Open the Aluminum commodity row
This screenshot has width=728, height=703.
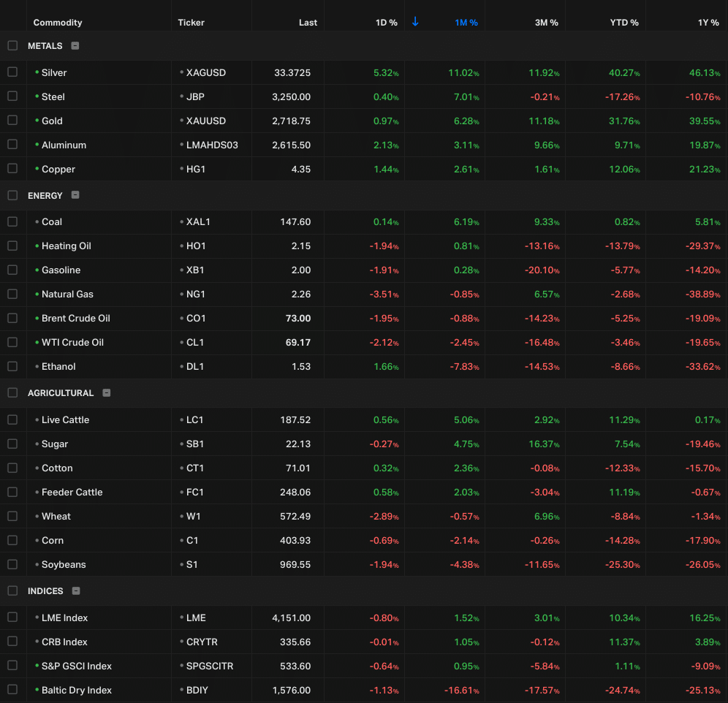64,145
